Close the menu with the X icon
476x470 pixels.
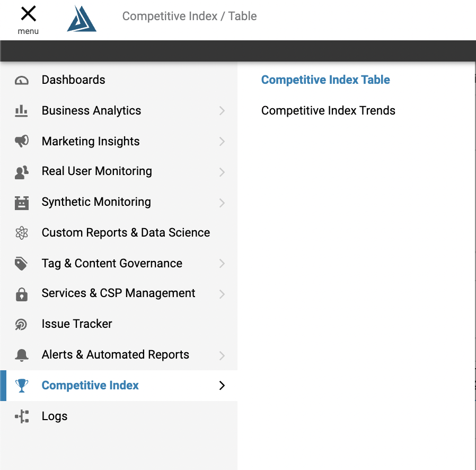(x=28, y=15)
